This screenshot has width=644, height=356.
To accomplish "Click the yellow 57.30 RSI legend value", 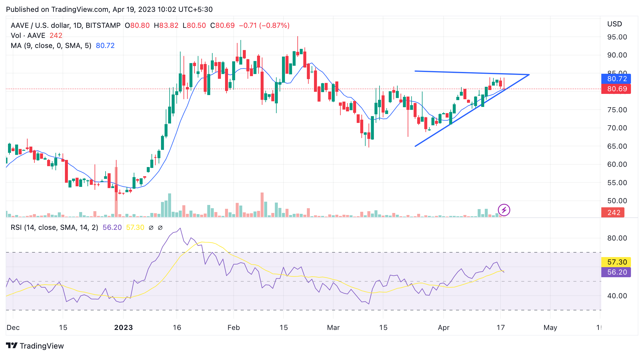I will [135, 227].
